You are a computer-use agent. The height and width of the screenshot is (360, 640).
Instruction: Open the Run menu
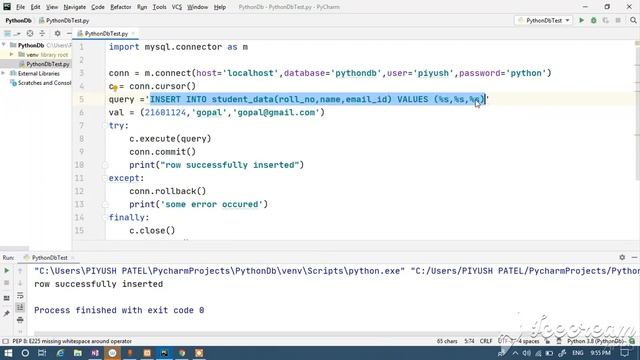pos(142,7)
